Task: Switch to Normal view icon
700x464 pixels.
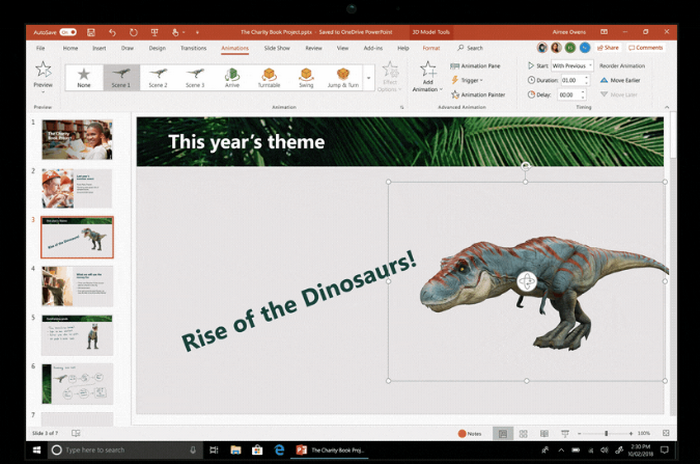Action: point(503,434)
